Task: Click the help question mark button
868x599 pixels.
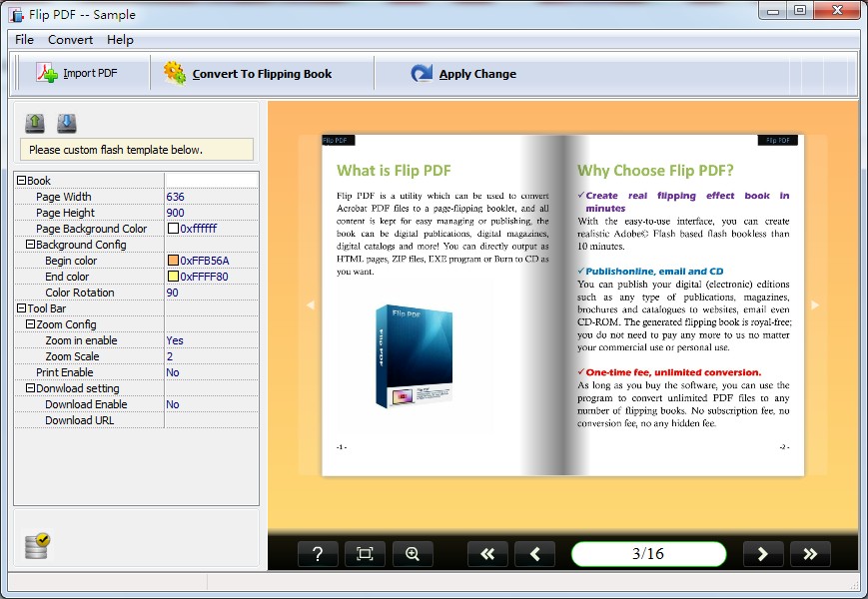Action: coord(318,554)
